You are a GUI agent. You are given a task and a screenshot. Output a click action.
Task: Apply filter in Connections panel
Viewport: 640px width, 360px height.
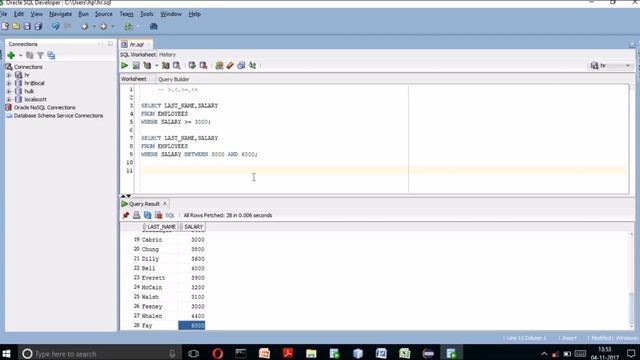point(40,56)
